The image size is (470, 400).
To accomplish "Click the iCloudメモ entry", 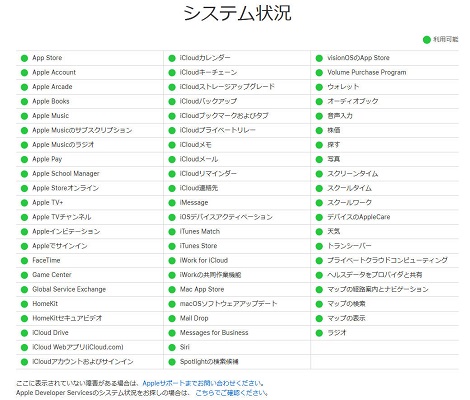I will pos(195,145).
